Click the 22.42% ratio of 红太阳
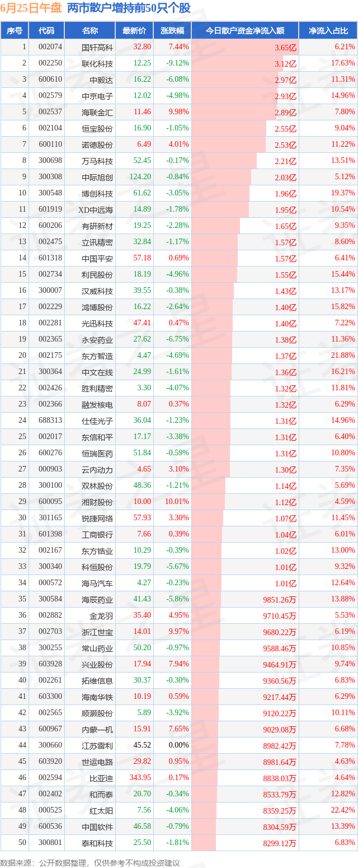 tap(343, 810)
